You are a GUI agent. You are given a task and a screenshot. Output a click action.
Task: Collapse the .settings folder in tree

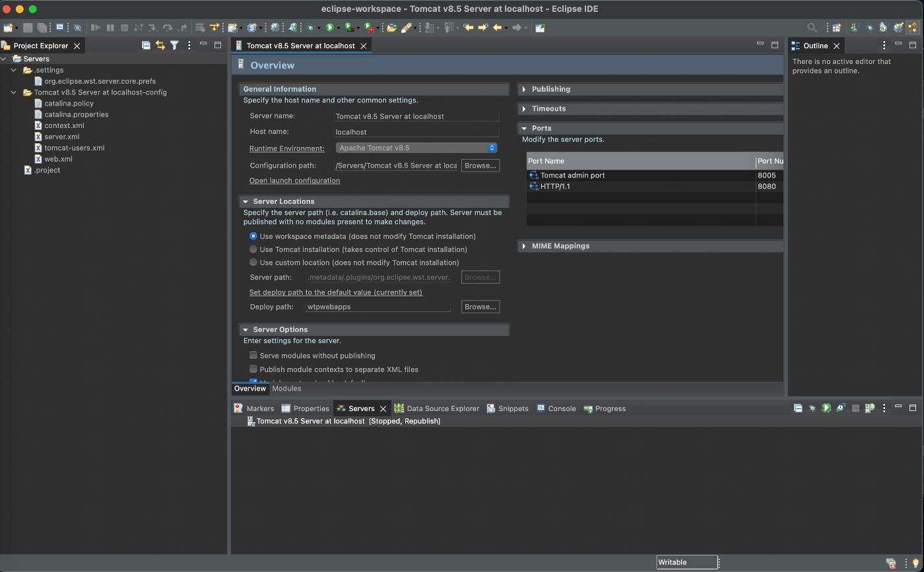pos(13,70)
